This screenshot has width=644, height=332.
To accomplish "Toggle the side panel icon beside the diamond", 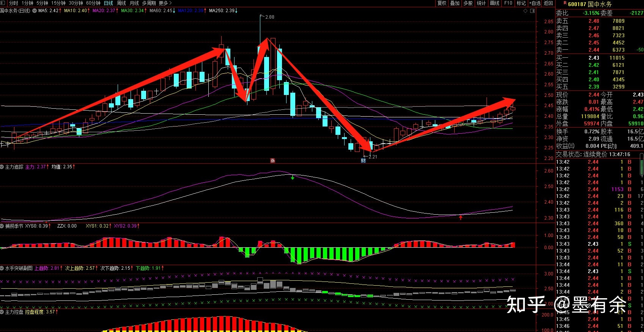I will pos(532,11).
